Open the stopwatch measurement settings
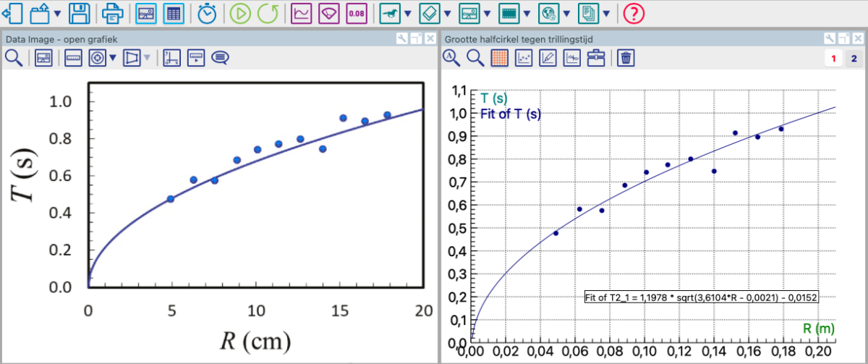 pos(207,13)
